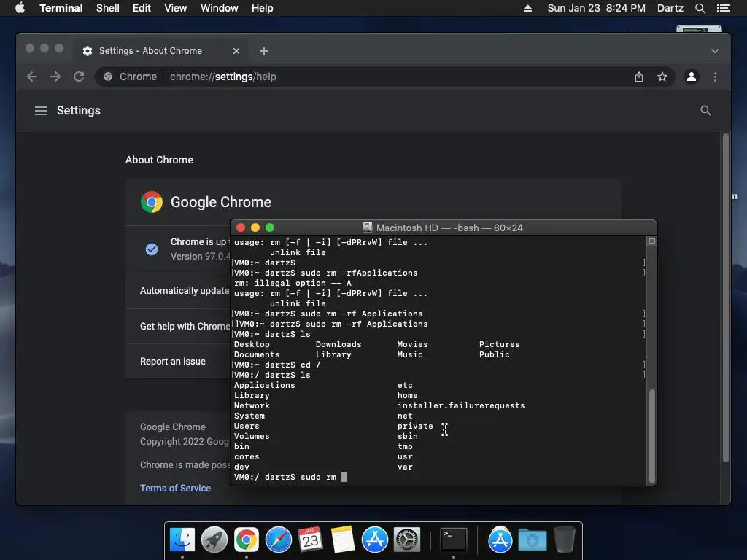
Task: Open System Preferences from the Dock
Action: [406, 540]
